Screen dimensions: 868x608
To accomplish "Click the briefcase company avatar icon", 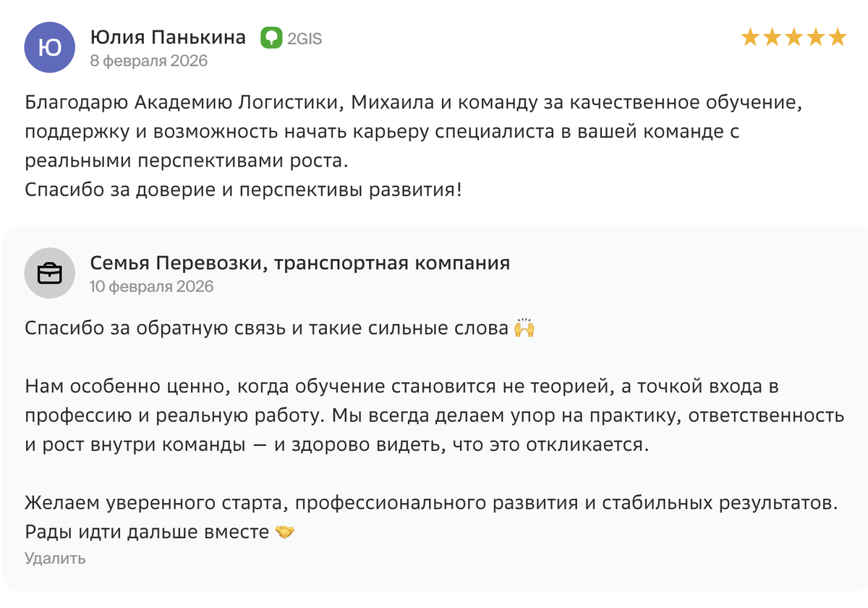I will (x=49, y=274).
